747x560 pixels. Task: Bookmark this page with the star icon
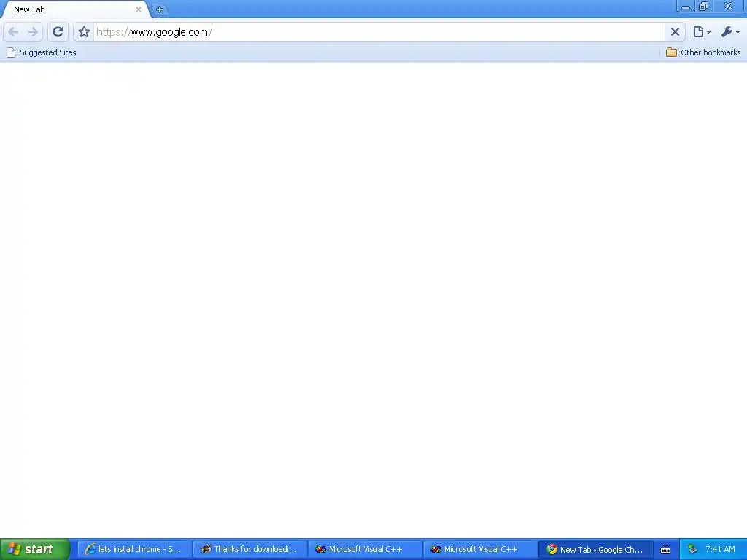pyautogui.click(x=84, y=32)
